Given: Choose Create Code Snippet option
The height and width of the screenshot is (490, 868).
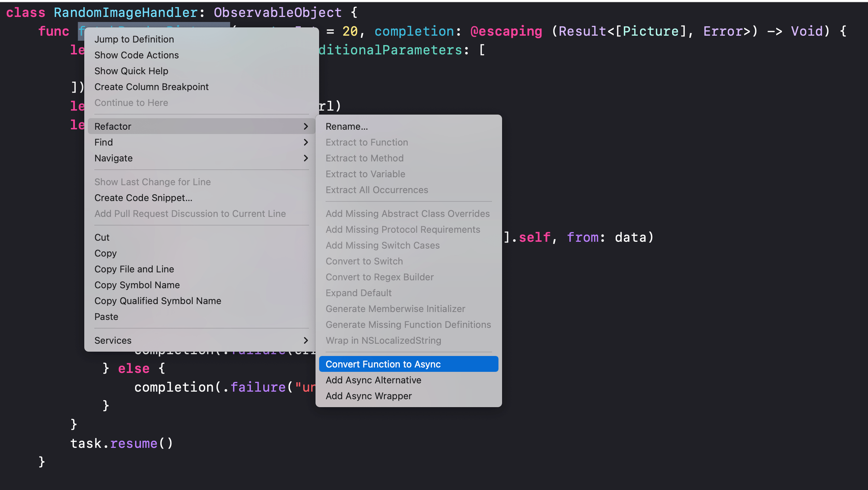Looking at the screenshot, I should (x=143, y=197).
